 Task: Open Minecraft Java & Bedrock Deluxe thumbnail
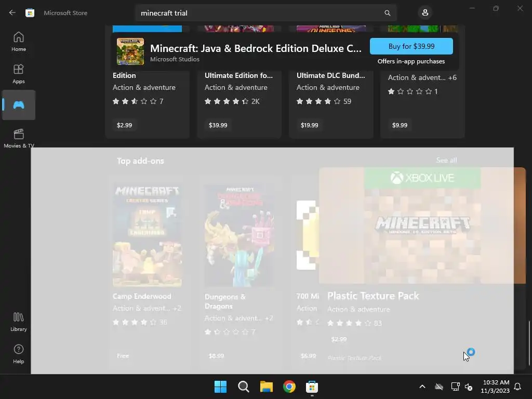pyautogui.click(x=130, y=51)
